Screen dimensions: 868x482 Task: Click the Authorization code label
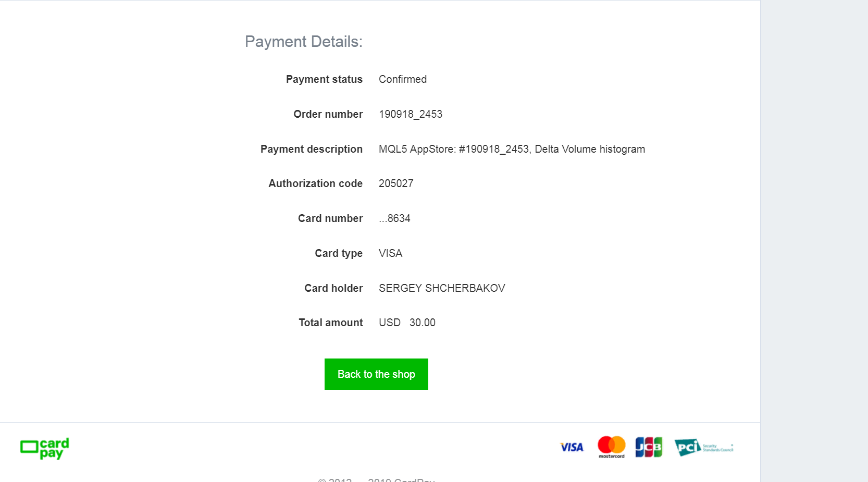point(315,183)
